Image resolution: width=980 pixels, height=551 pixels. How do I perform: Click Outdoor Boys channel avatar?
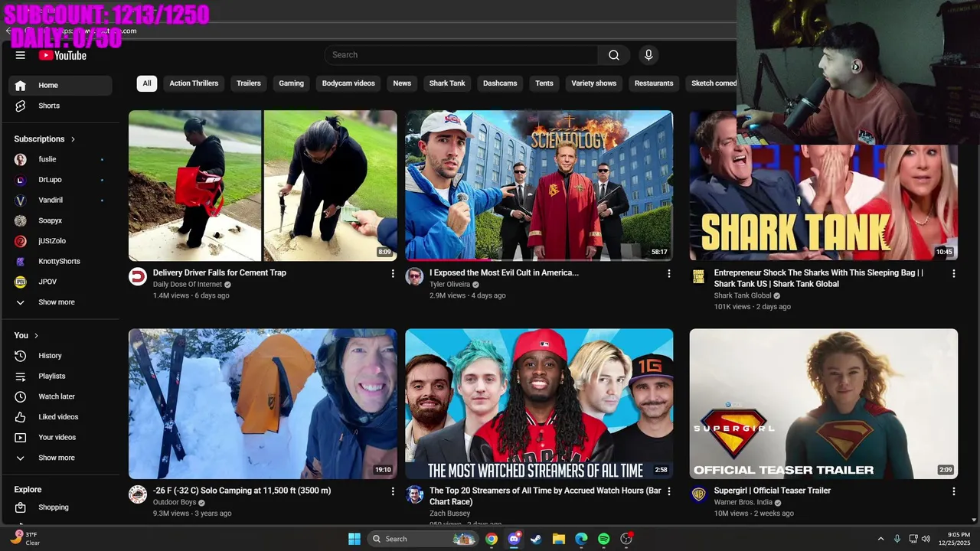coord(138,494)
